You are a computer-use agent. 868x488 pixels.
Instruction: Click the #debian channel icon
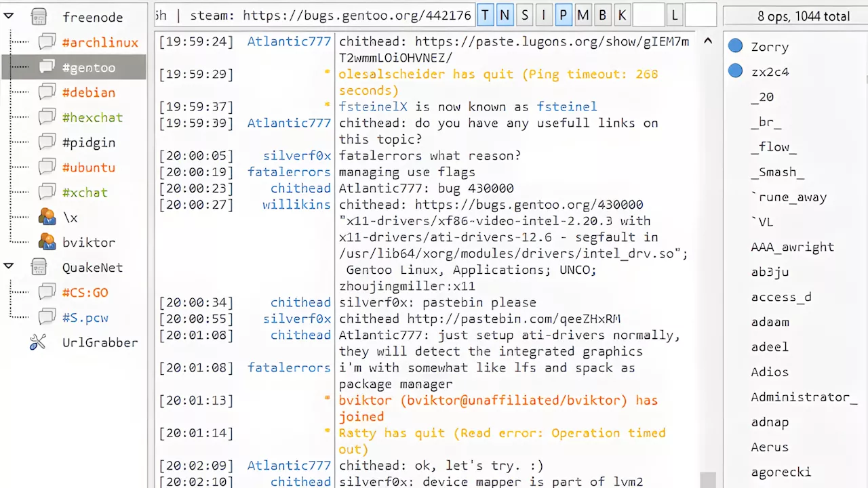coord(47,92)
